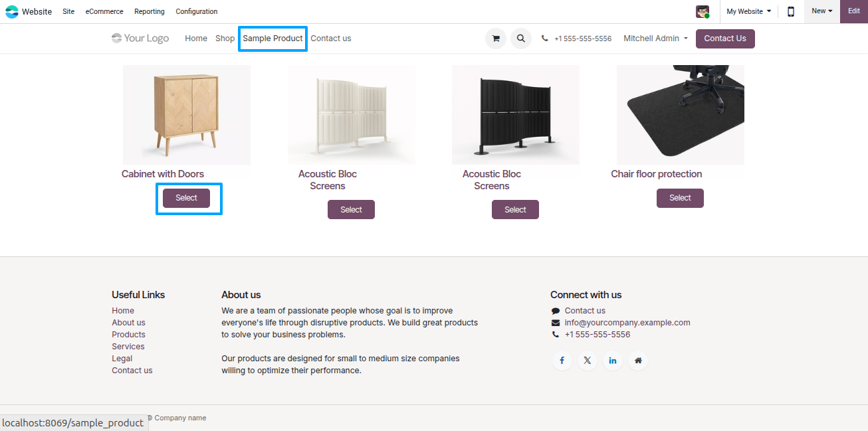Viewport: 868px width, 431px height.
Task: Open the Site menu
Action: pos(68,11)
